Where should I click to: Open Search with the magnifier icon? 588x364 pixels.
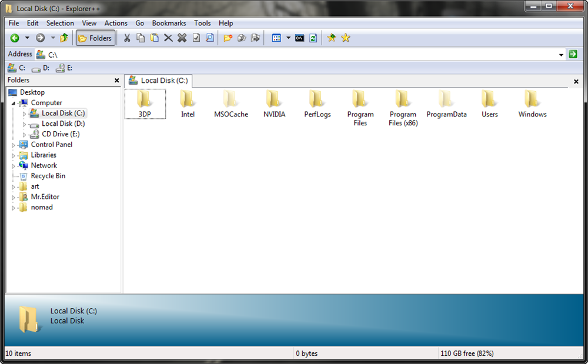(210, 38)
